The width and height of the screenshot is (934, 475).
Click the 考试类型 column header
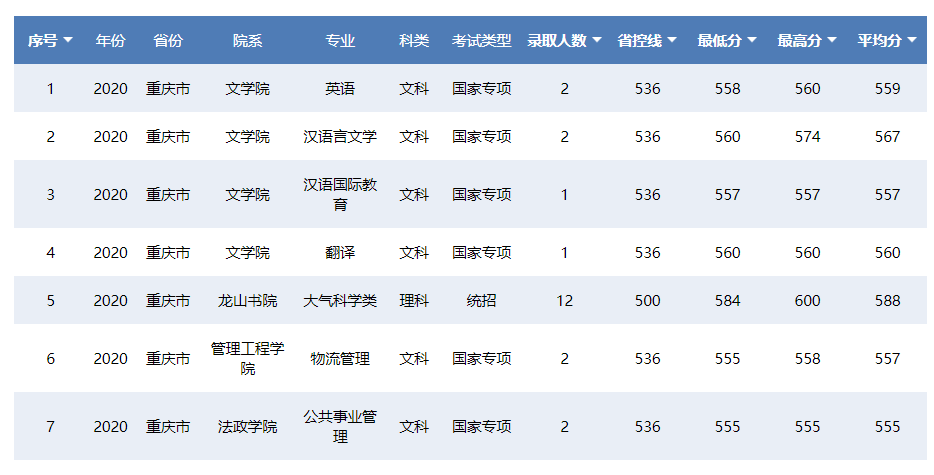(x=481, y=41)
